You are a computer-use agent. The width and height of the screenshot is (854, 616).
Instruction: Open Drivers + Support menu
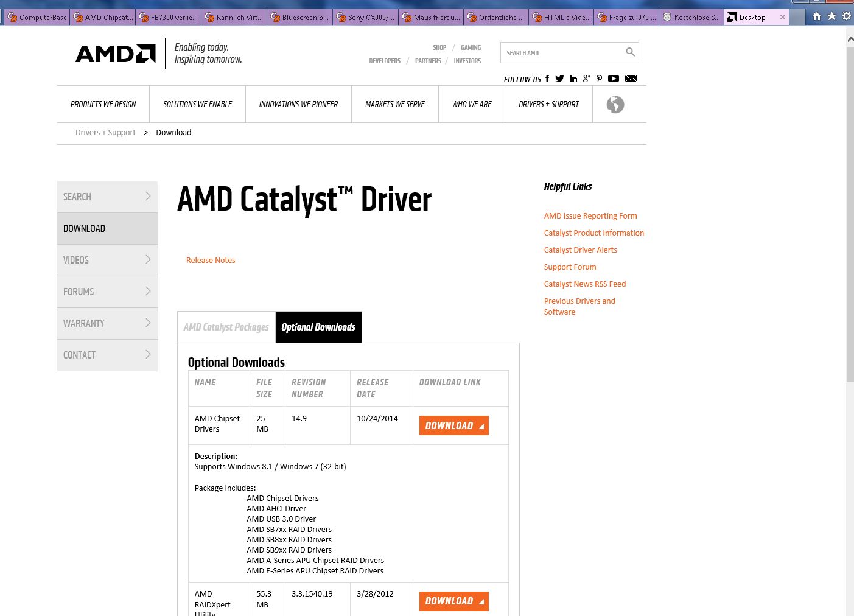point(548,104)
